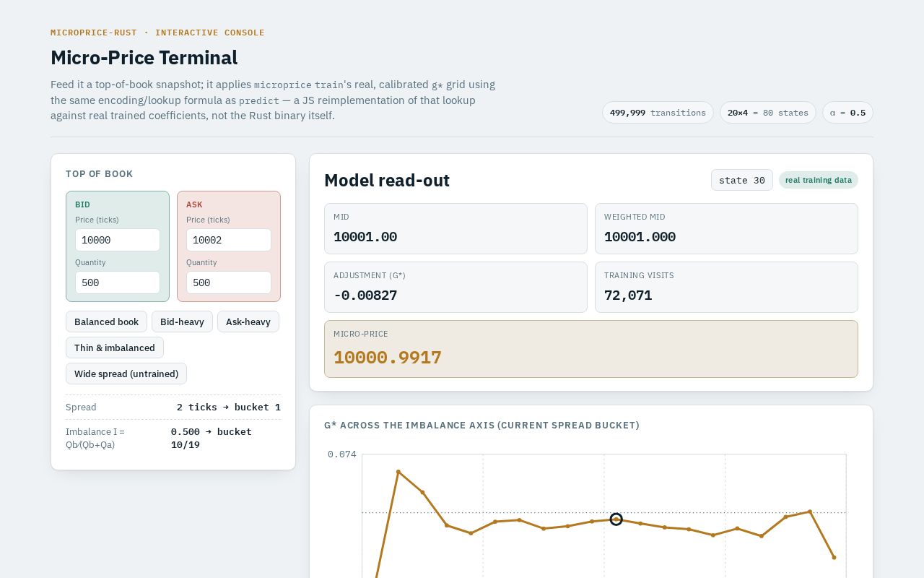Select the '499,999 transitions' pill
Viewport: 924px width, 578px height.
pos(658,113)
